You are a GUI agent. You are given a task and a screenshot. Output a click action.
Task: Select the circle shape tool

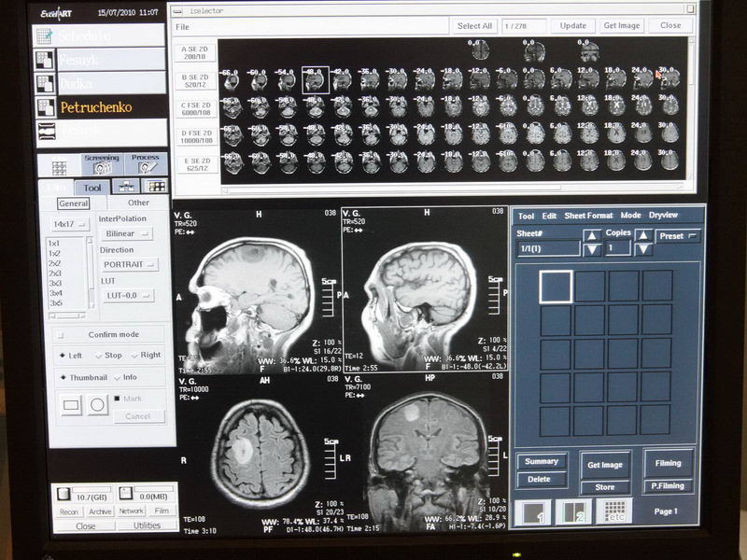(98, 405)
